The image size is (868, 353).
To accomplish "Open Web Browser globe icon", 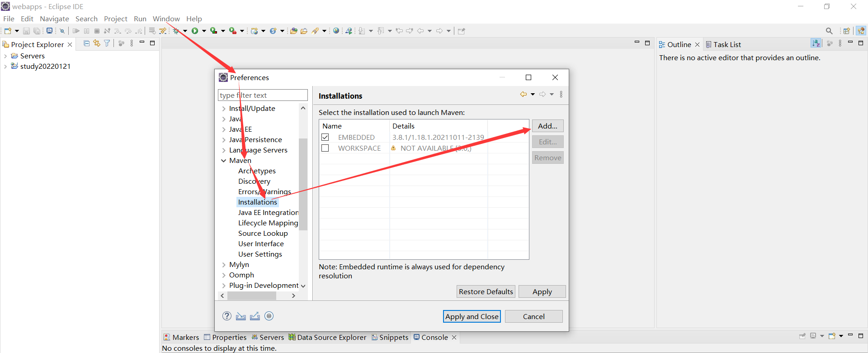I will click(x=336, y=31).
